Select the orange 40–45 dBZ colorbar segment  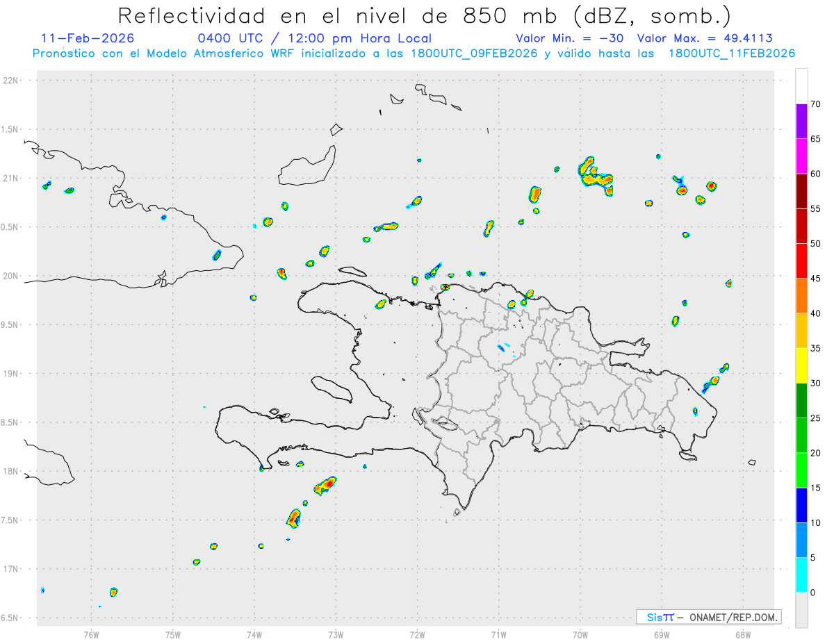pyautogui.click(x=801, y=296)
